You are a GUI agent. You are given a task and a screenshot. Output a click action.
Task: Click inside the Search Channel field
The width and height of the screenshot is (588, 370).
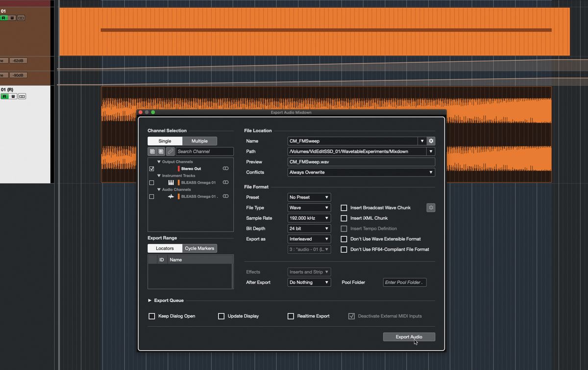coord(205,151)
